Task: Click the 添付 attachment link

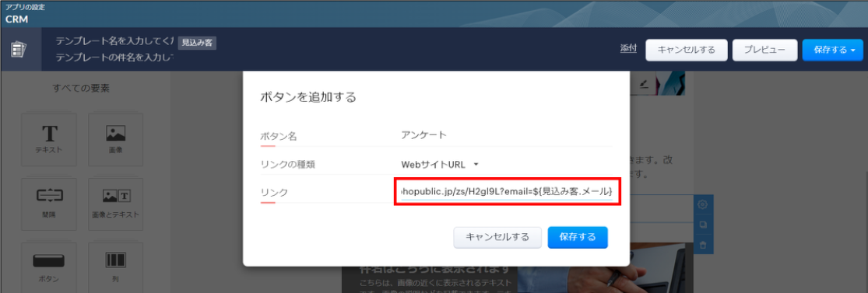Action: pos(628,49)
